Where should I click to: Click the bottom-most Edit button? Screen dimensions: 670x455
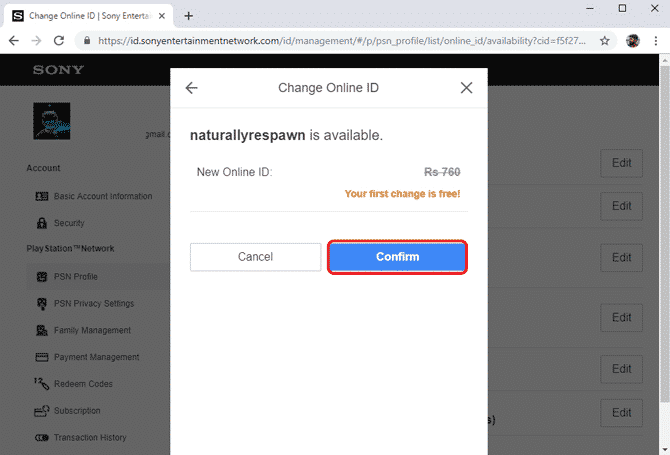621,413
